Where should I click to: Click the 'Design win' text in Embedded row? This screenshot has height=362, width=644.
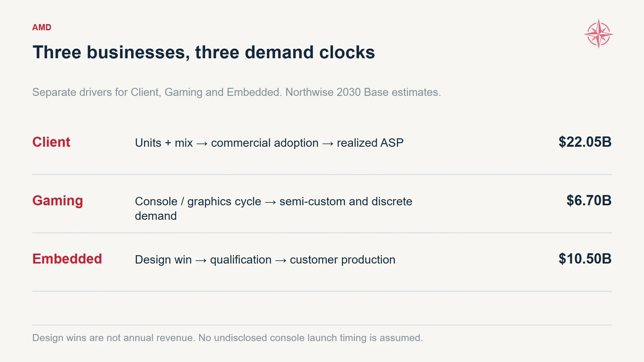[163, 260]
